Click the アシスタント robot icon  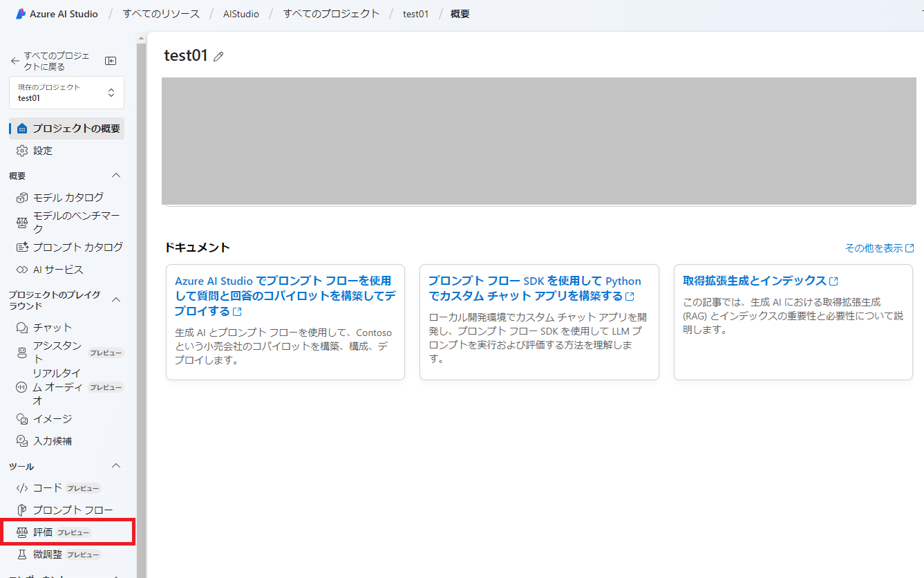[21, 353]
